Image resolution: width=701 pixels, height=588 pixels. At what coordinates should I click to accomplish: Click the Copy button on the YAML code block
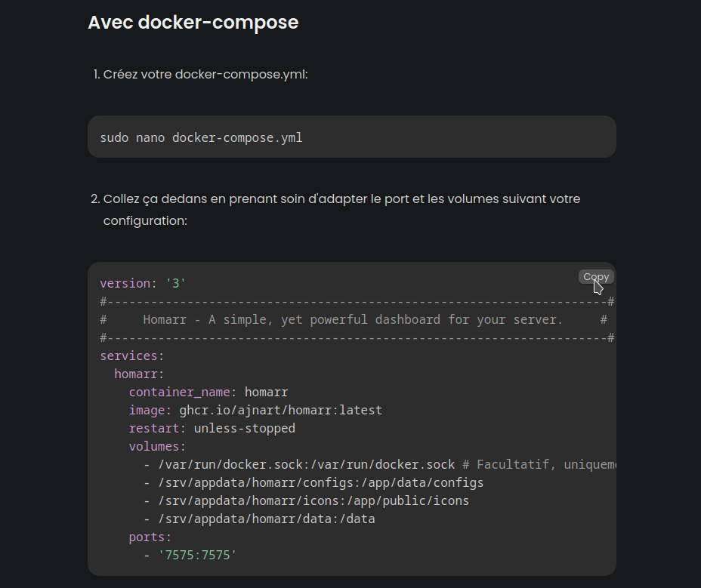click(595, 276)
